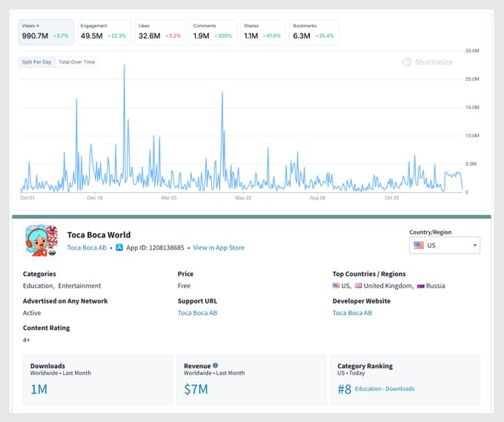Click the Revenue info icon
Screen dimensions: 504x422
[216, 366]
